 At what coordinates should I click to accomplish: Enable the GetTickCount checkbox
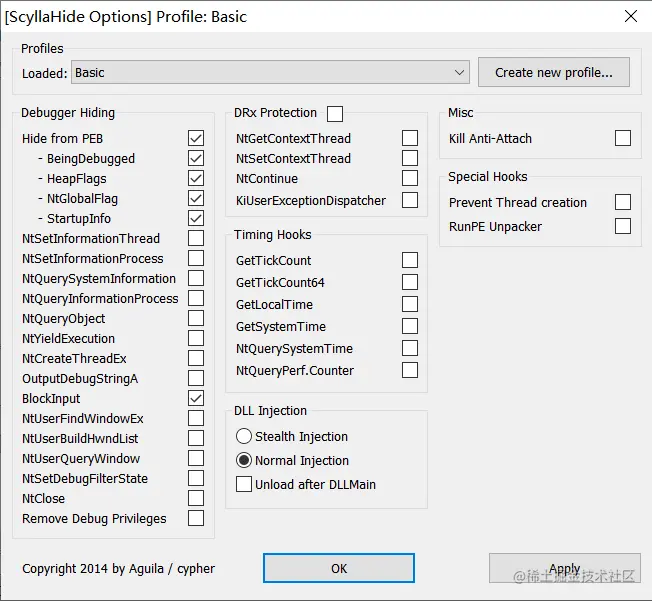click(410, 260)
